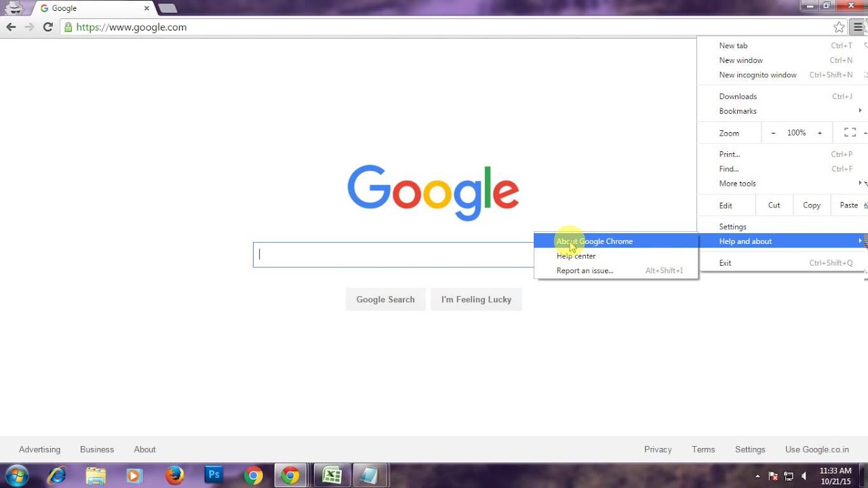This screenshot has height=488, width=868.
Task: Bookmark this page with the star icon
Action: tap(840, 27)
